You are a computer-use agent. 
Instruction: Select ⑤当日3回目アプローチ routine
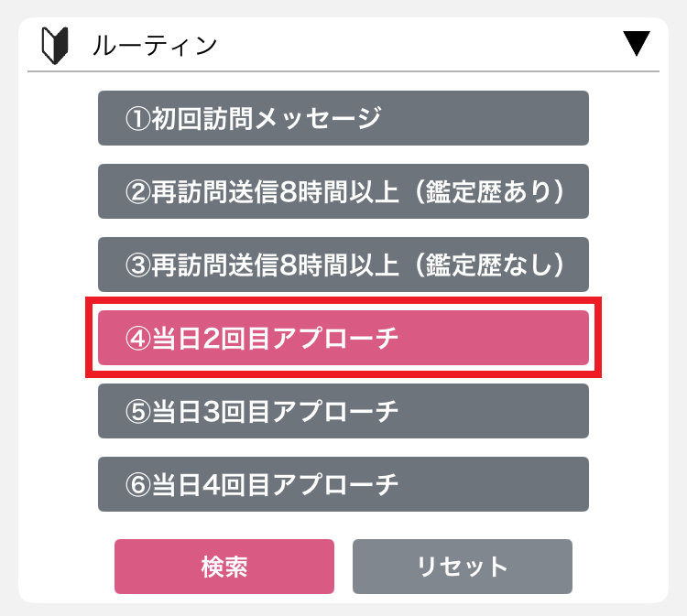tap(343, 411)
